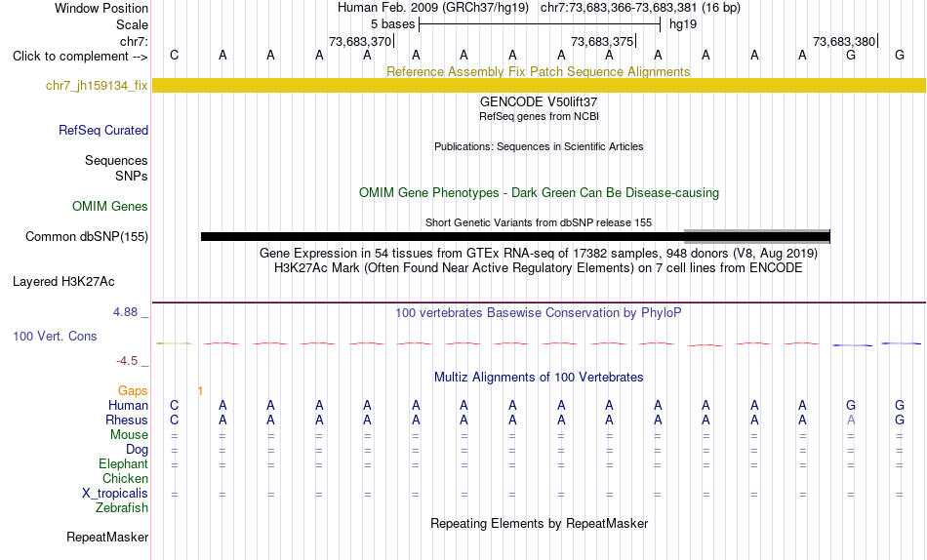Click the orange '1' gap marker

(x=200, y=390)
